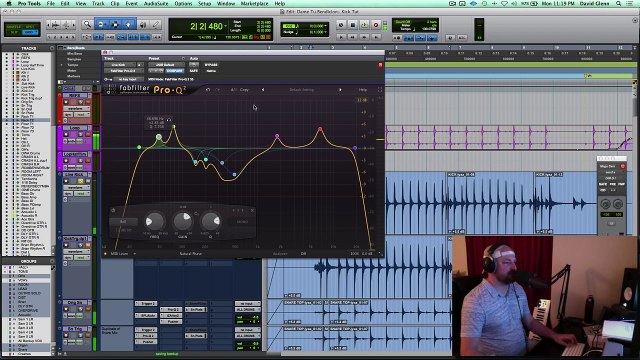Viewport: 640px width, 360px height.
Task: Click the FREQ knob
Action: 154,221
